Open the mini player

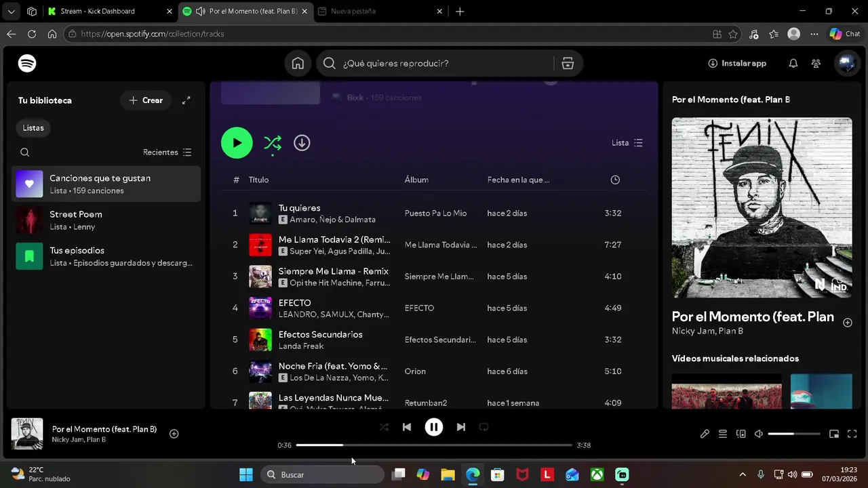(834, 434)
